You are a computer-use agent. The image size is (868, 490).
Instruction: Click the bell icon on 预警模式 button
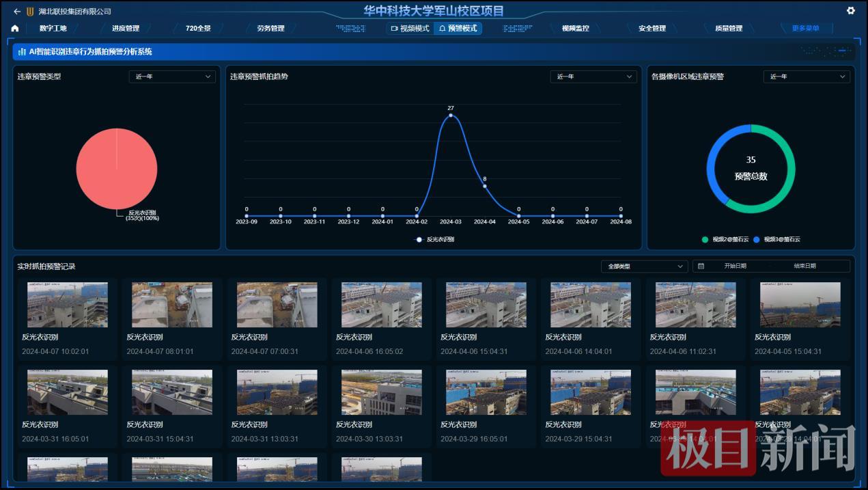pyautogui.click(x=443, y=28)
